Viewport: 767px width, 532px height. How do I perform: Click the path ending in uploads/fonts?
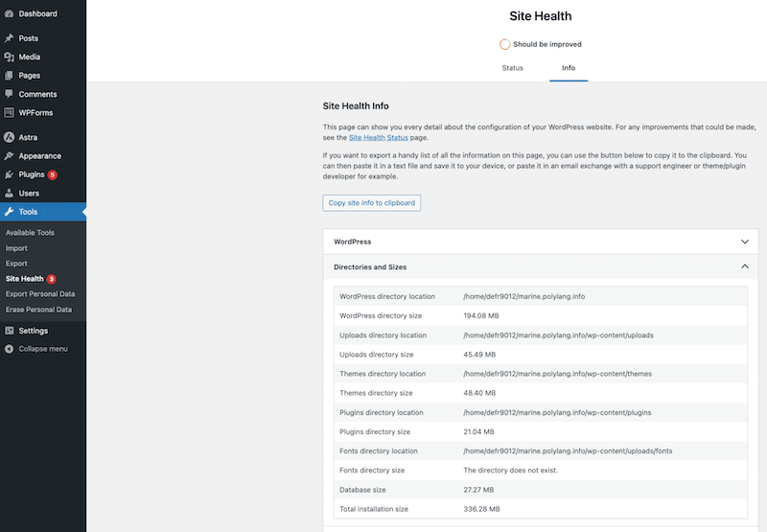coord(568,451)
